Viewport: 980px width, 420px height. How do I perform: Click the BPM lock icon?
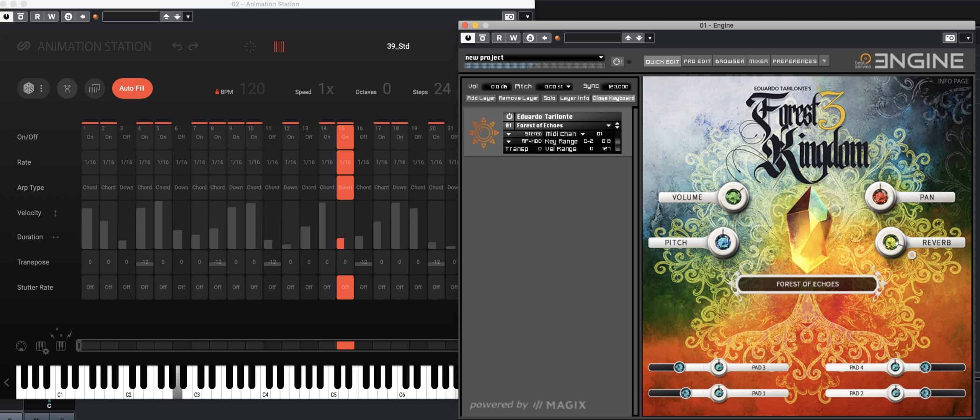click(x=217, y=92)
